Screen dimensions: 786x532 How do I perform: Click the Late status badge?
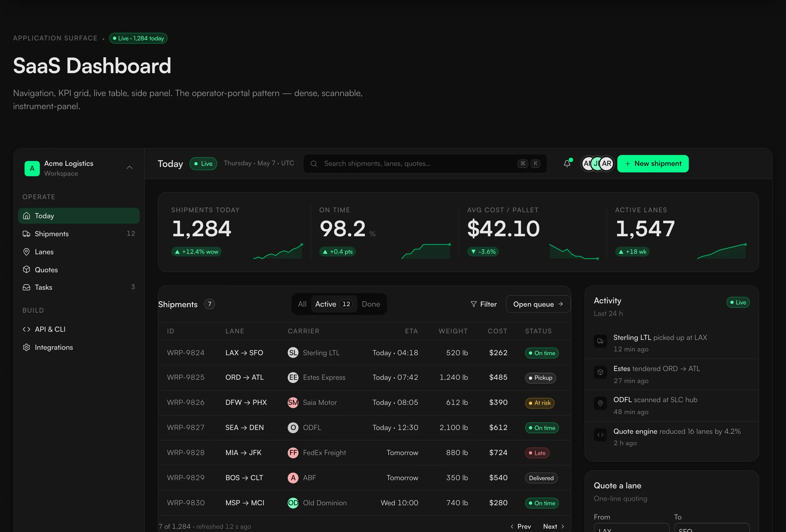pos(537,452)
